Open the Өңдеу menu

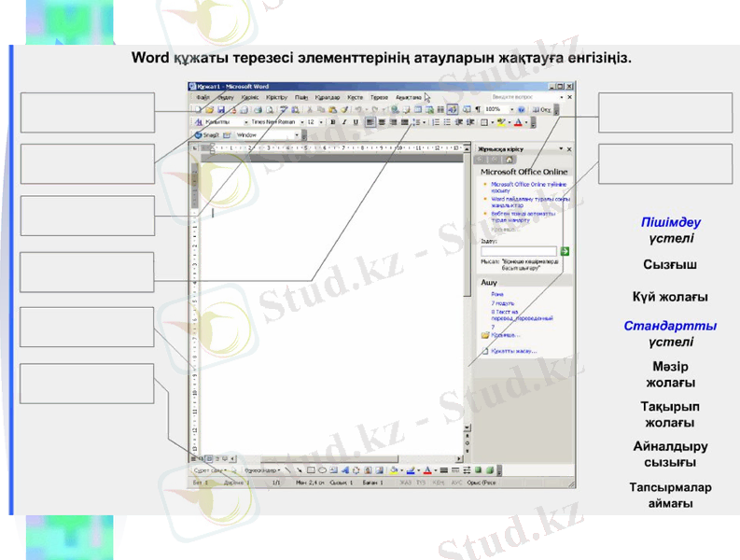pyautogui.click(x=226, y=97)
